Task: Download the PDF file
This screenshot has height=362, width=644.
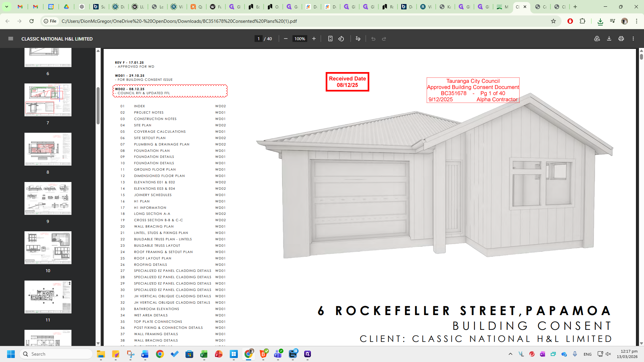Action: point(609,39)
